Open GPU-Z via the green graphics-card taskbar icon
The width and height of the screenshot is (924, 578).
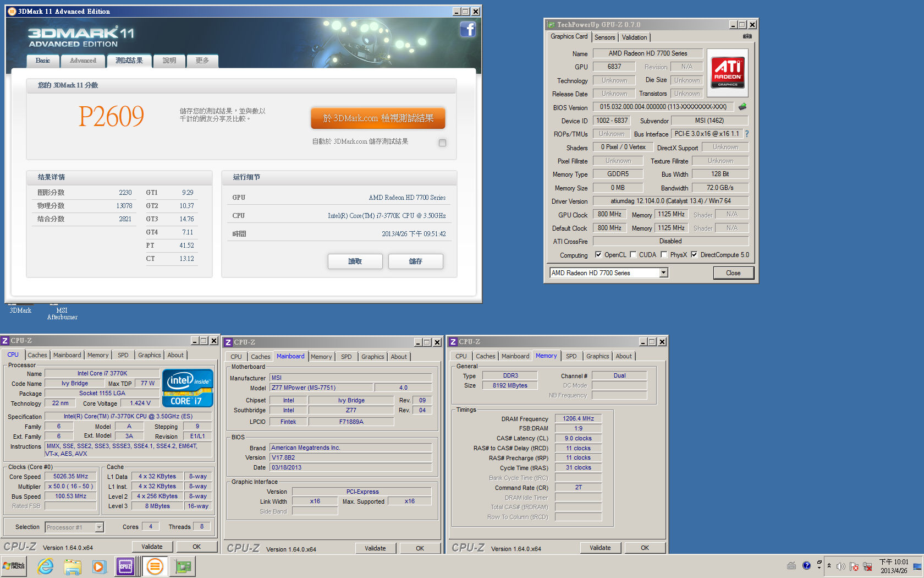coord(183,566)
